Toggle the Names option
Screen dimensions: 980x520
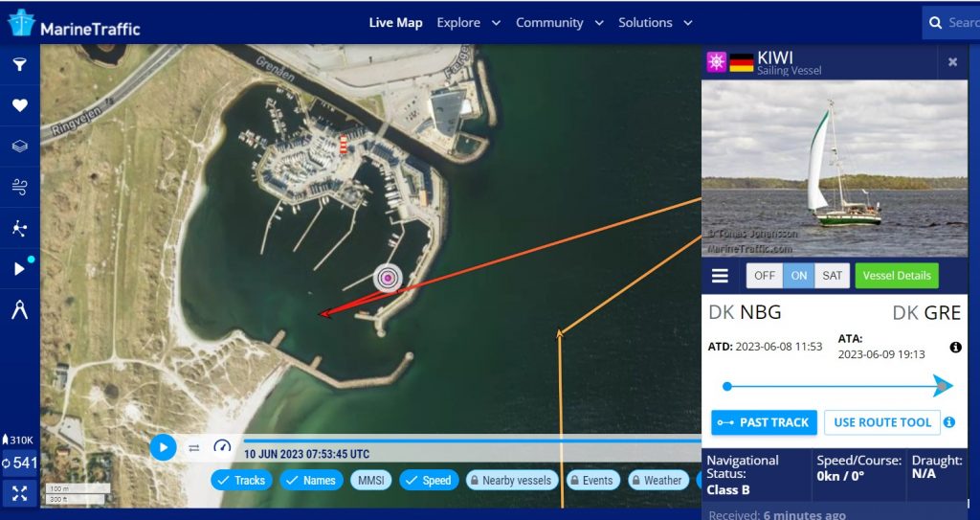coord(311,480)
